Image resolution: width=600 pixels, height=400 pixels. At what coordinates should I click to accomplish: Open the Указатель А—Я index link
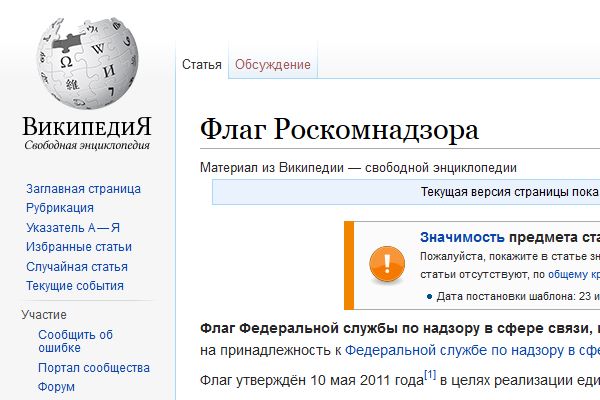73,228
